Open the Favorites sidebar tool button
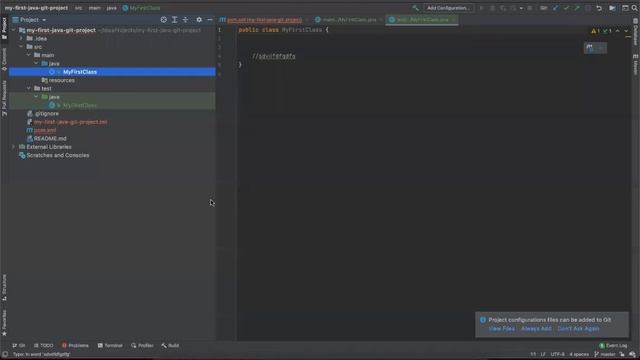Screen dimensions: 640x360 [x=4, y=322]
